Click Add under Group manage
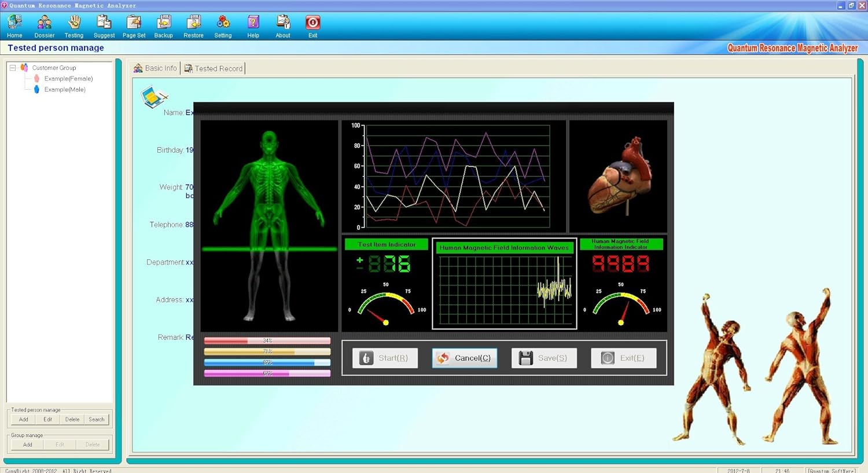 coord(27,445)
